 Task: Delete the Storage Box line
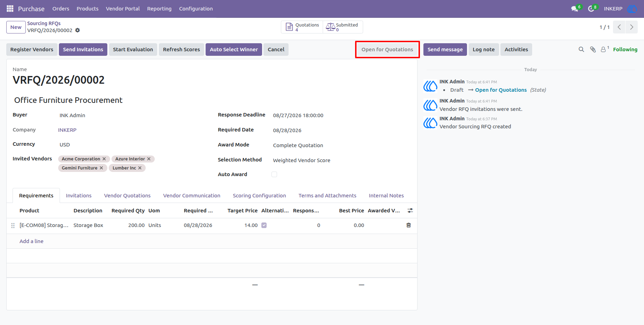pyautogui.click(x=409, y=225)
